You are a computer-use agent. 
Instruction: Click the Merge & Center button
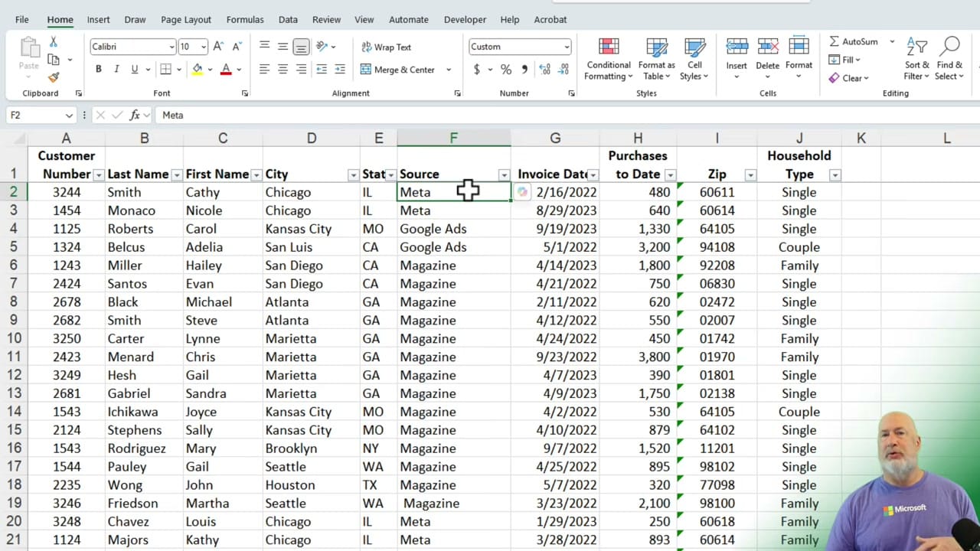pyautogui.click(x=399, y=70)
